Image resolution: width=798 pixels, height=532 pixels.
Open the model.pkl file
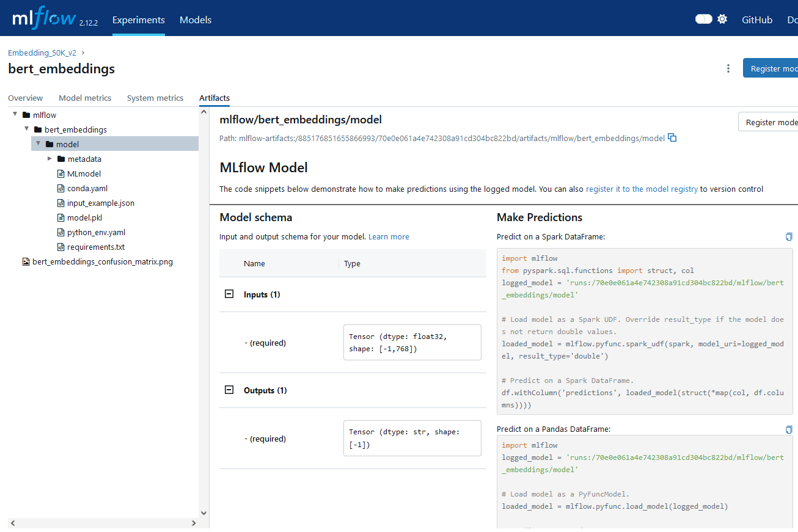[x=84, y=218]
